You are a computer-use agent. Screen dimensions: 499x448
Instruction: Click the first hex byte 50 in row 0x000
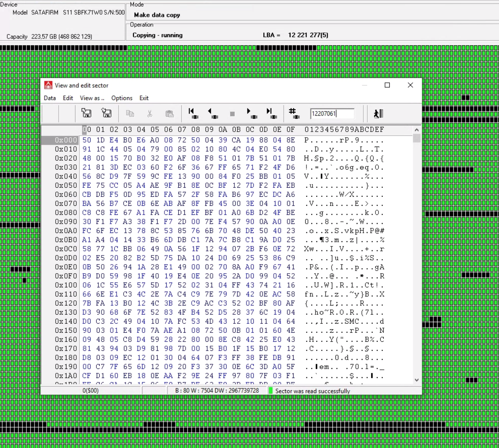87,140
